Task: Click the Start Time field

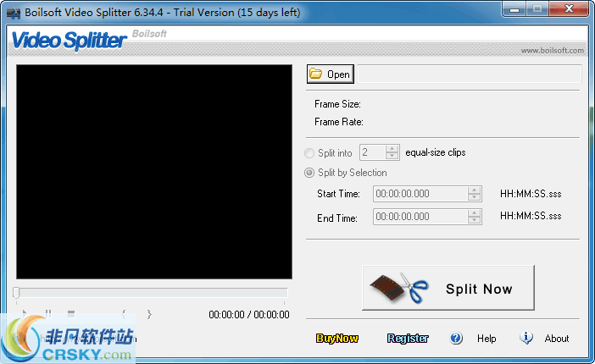Action: click(420, 194)
